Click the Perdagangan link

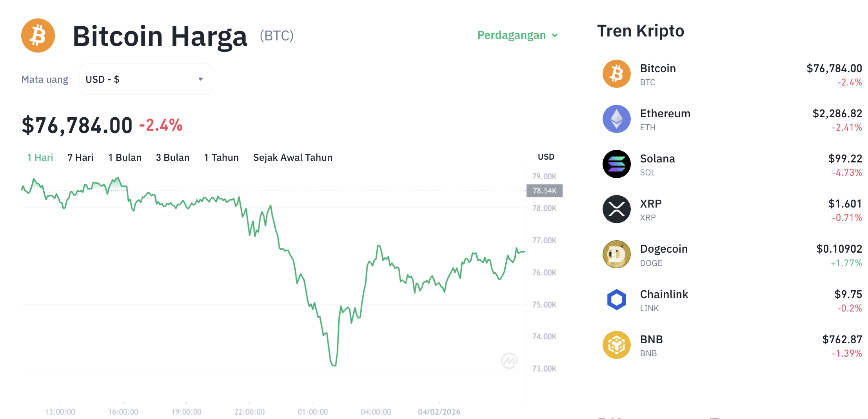click(x=512, y=35)
